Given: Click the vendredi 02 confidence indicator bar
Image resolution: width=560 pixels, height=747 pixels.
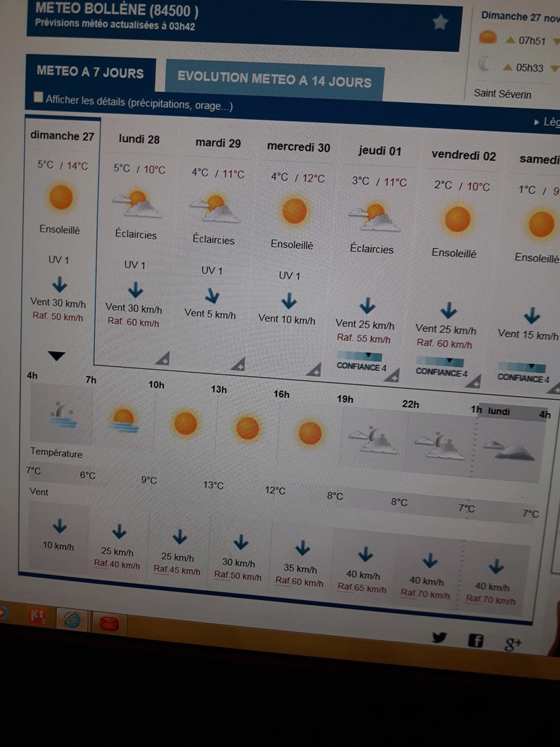Looking at the screenshot, I should (x=440, y=361).
